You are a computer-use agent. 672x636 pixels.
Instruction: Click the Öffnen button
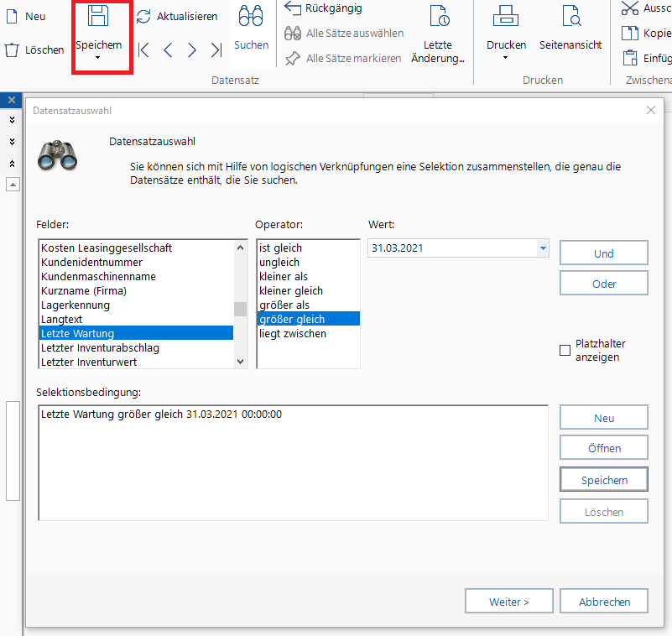[603, 448]
